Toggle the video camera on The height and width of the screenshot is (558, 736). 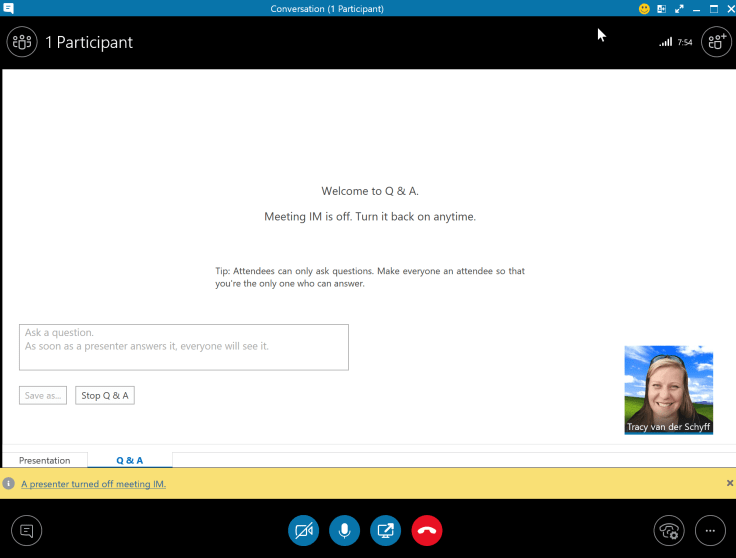point(303,530)
